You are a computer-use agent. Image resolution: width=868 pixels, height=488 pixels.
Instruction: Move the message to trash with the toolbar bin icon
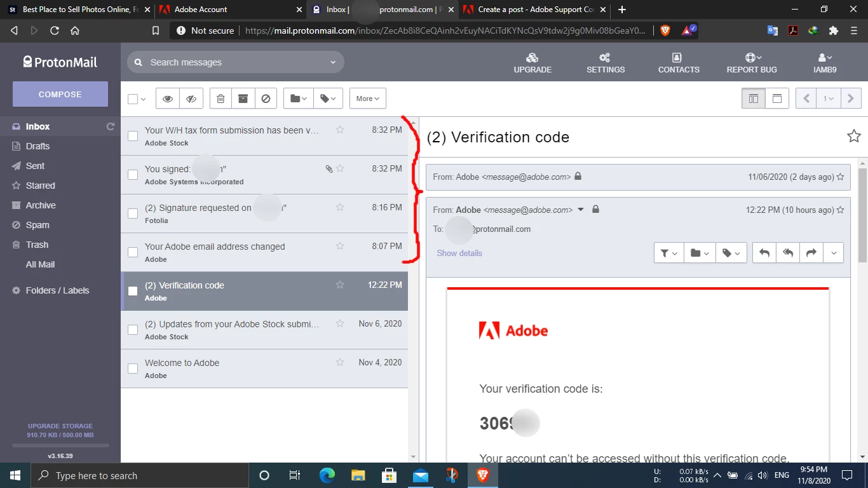(220, 98)
